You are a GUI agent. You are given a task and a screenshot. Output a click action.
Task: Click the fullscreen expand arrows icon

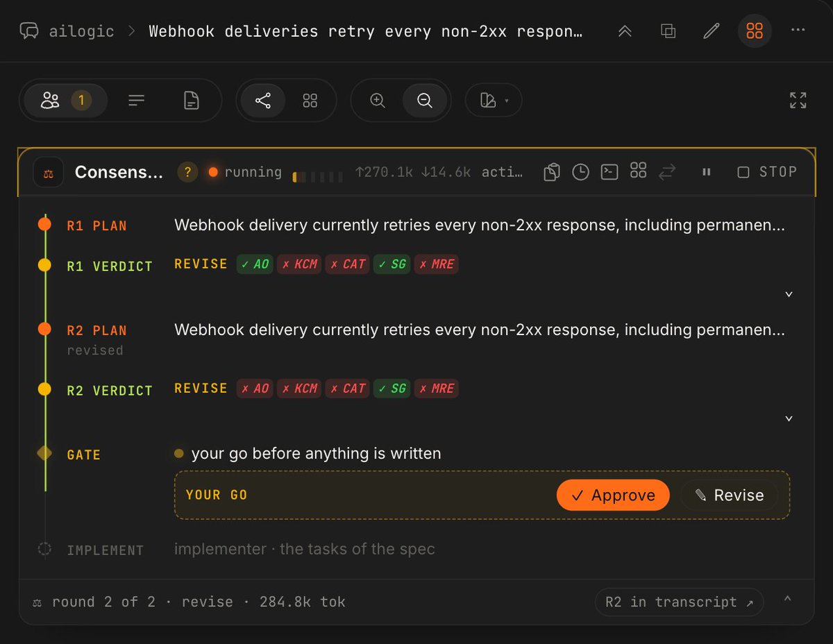click(798, 101)
